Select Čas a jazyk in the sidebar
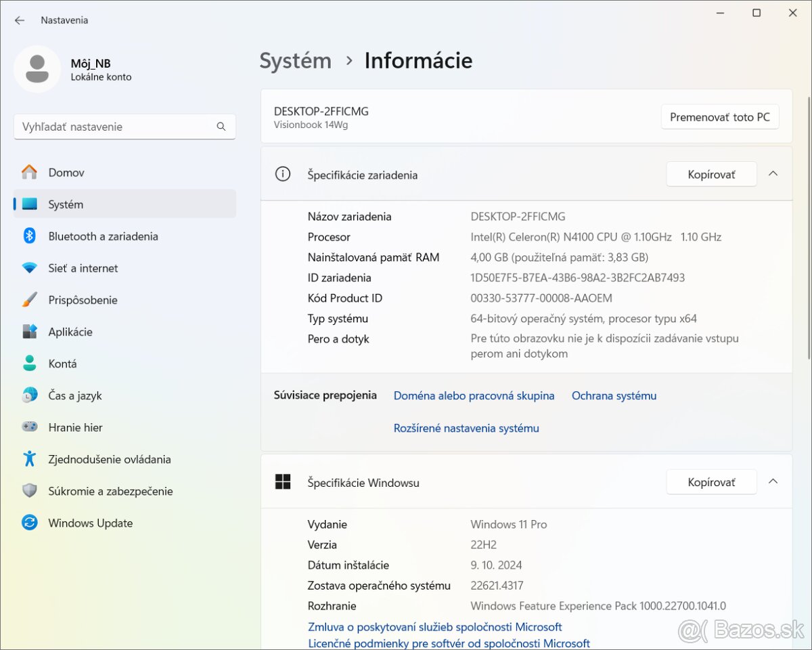 tap(75, 395)
